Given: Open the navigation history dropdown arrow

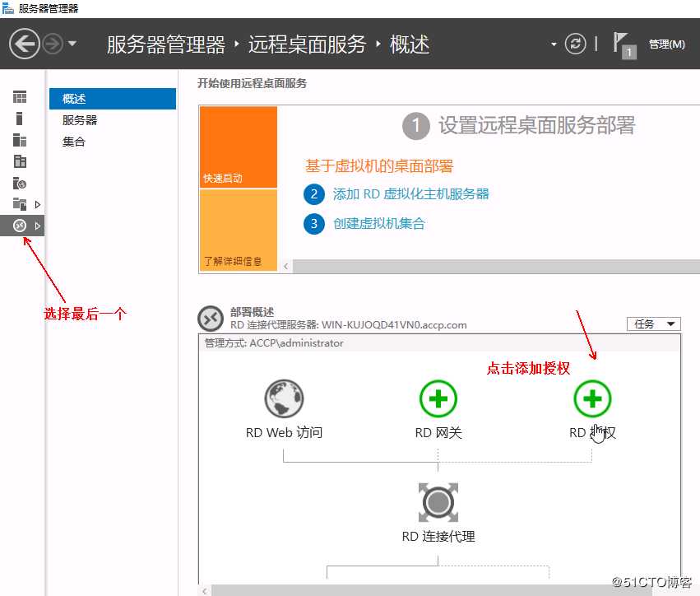Looking at the screenshot, I should click(x=72, y=44).
